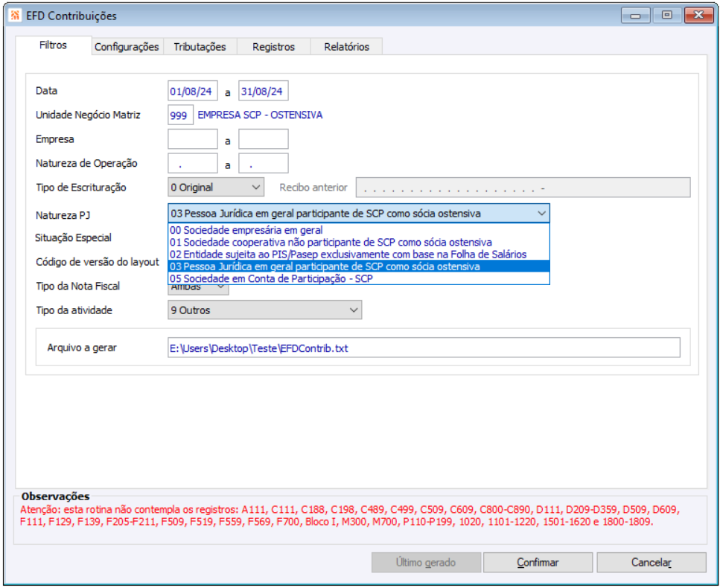Image resolution: width=723 pixels, height=588 pixels.
Task: Click the second Natureza de Operação field
Action: pos(264,163)
